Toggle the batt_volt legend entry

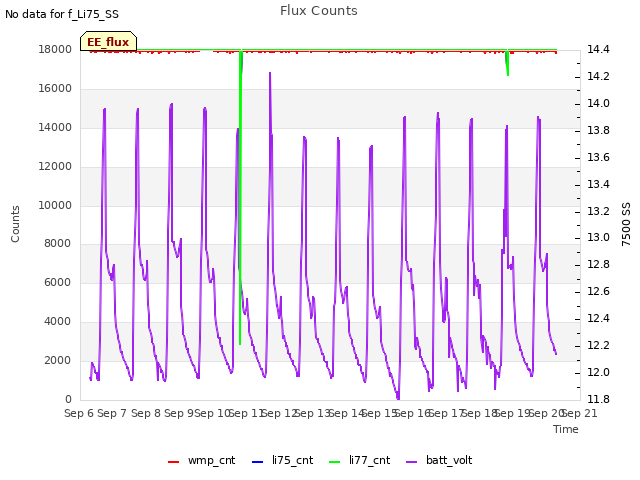click(x=439, y=461)
